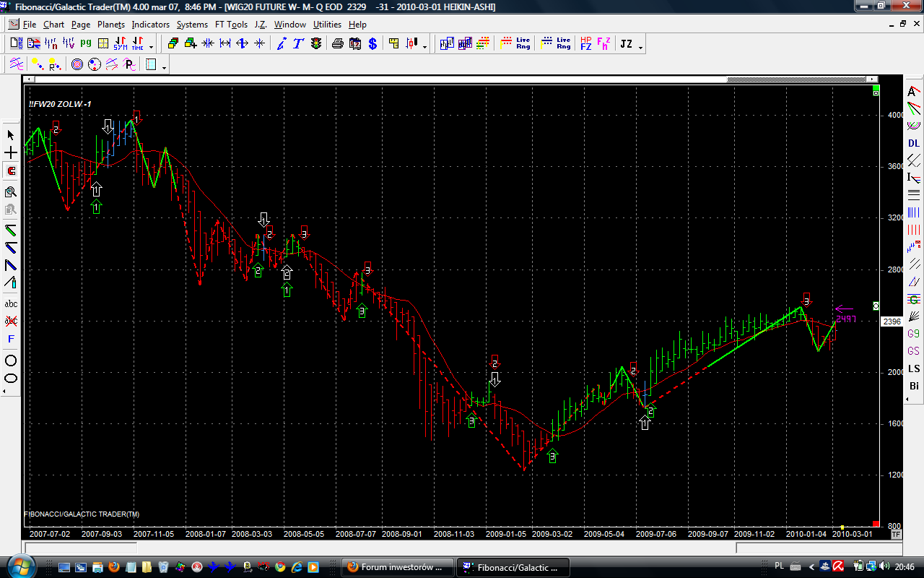
Task: Select the crosshair tool in left toolbar
Action: pos(11,153)
